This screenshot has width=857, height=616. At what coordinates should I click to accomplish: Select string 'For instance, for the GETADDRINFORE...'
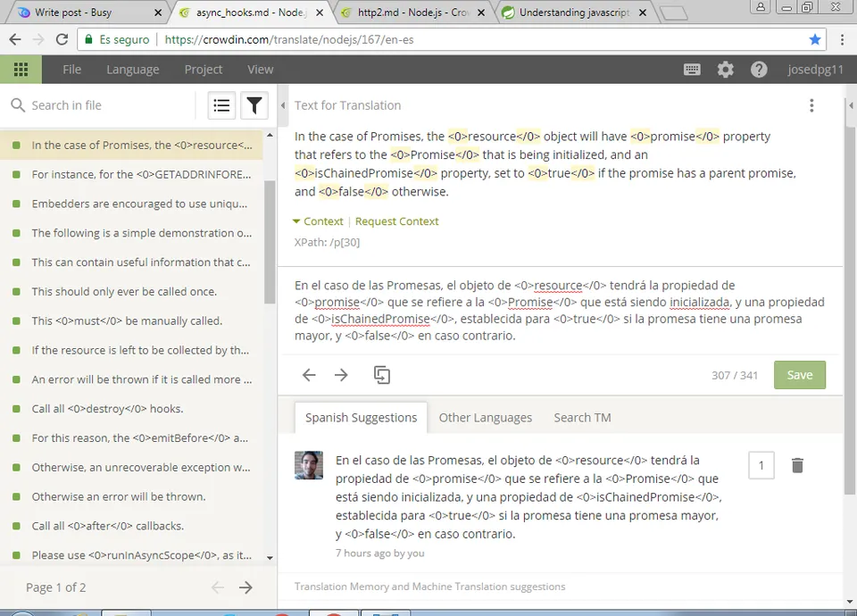pos(131,174)
